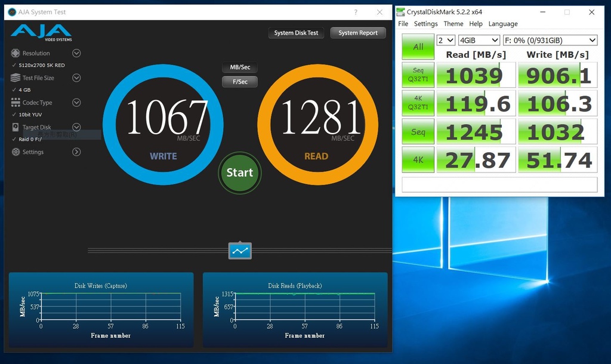Viewport: 611px width, 364px height.
Task: Click the empty status field in CrystalDiskMark
Action: (x=499, y=185)
